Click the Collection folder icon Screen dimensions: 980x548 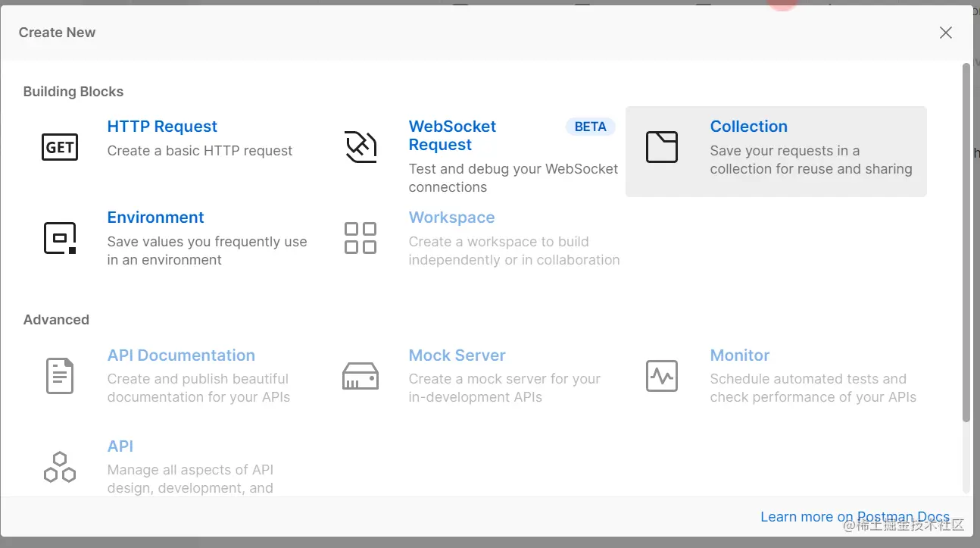coord(661,146)
